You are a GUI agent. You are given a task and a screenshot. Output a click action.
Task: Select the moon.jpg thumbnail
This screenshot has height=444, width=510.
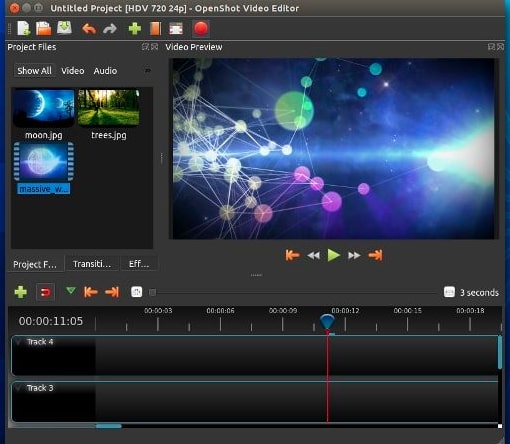pos(43,108)
